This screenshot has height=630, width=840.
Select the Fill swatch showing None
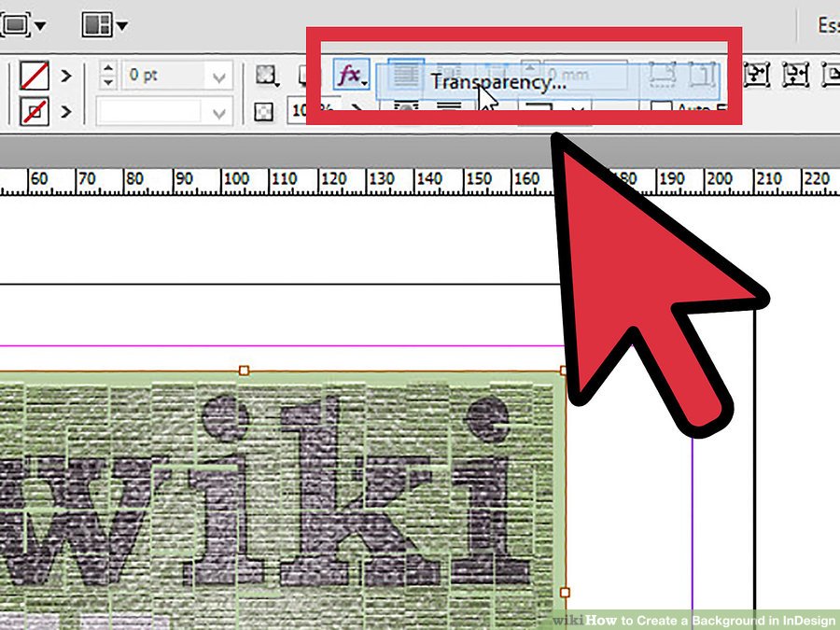coord(35,75)
